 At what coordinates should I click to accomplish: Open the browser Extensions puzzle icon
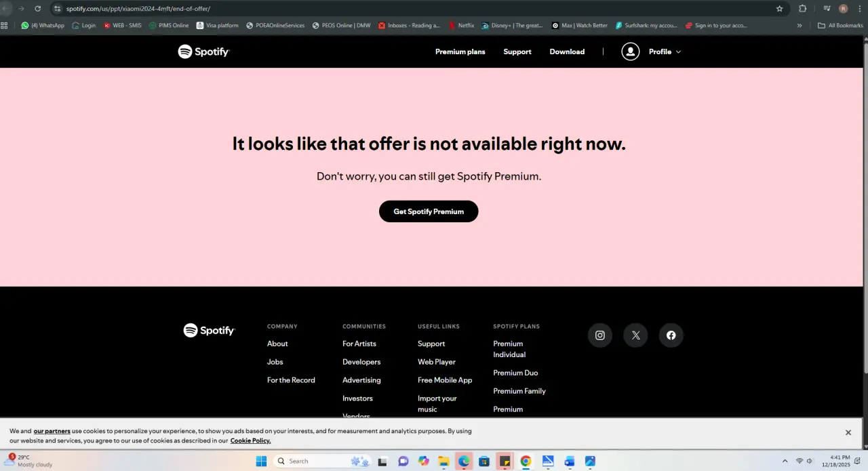click(803, 8)
